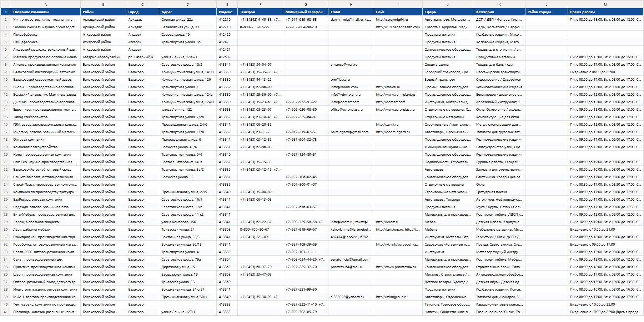Viewport: 644px width, 322px height.
Task: Select the "Спецмагазины" sphere cell
Action: pyautogui.click(x=448, y=64)
